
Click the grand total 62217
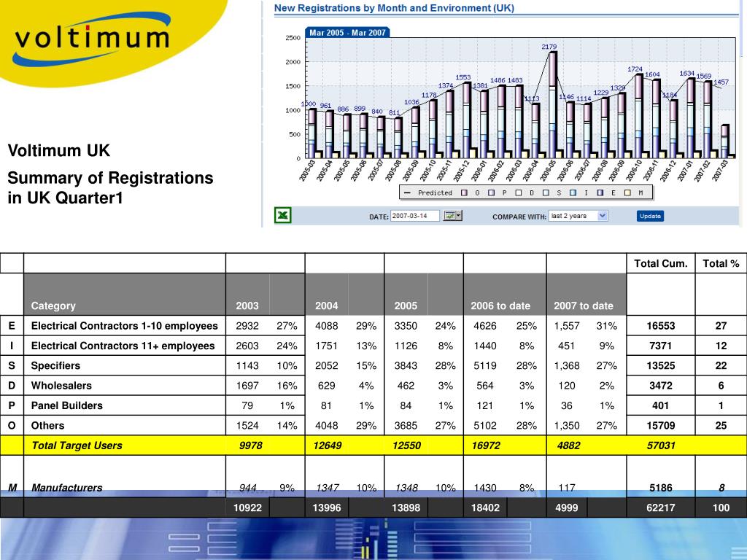[661, 507]
